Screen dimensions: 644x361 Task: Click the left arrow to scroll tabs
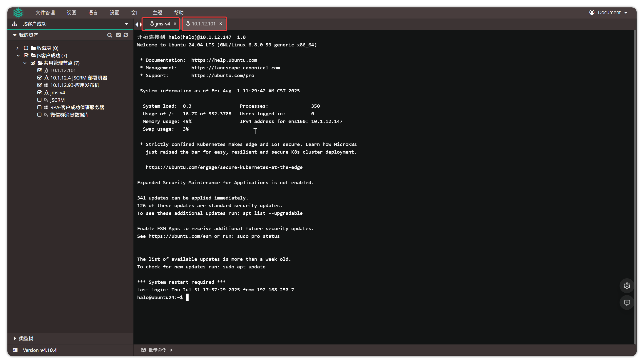(137, 24)
